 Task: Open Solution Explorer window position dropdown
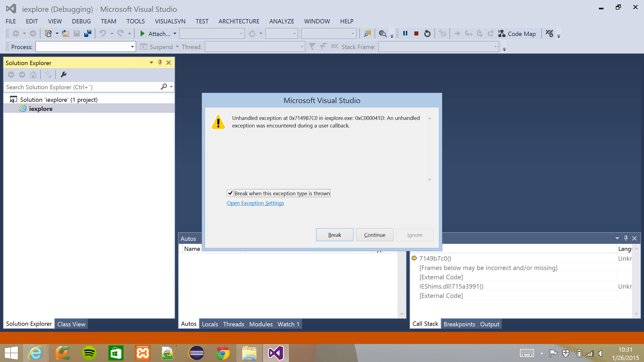pos(151,63)
